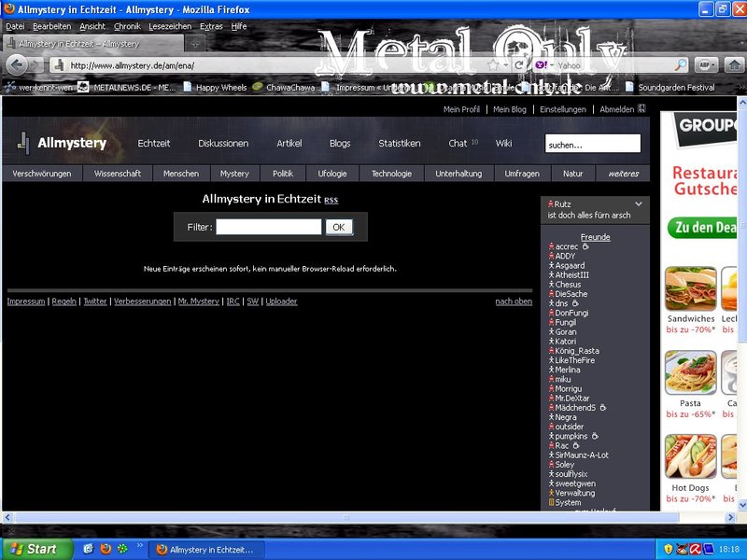Click the icon next to Abmelden
This screenshot has width=747, height=560.
[x=641, y=108]
